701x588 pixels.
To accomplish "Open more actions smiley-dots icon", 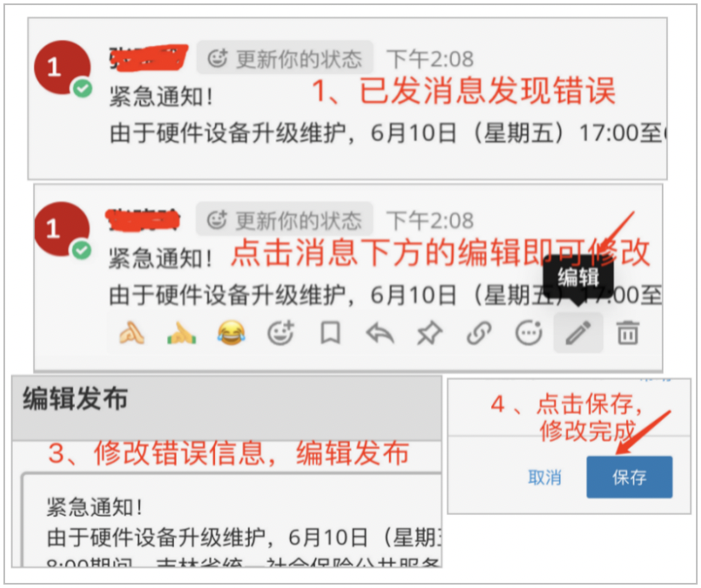I will (529, 333).
